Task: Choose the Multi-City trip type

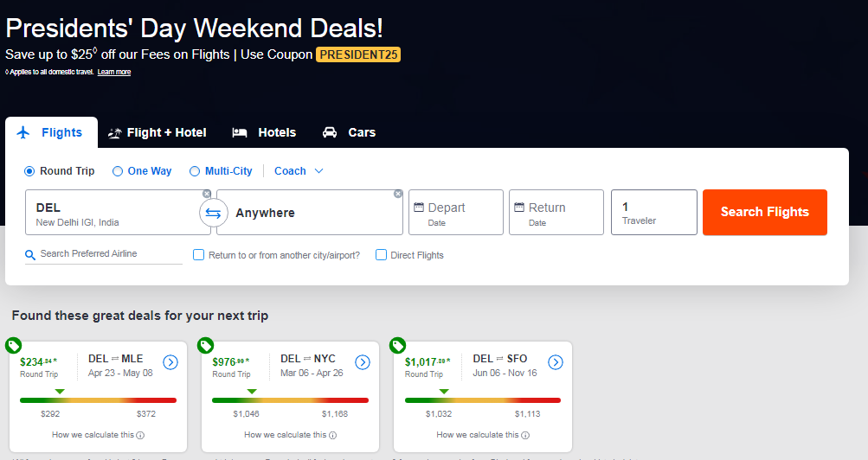Action: [x=195, y=171]
